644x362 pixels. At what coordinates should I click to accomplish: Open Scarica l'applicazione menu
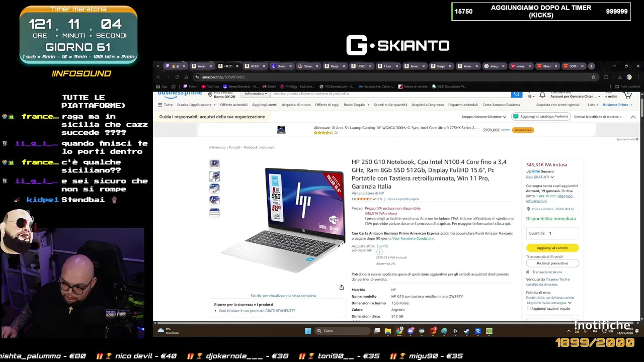pyautogui.click(x=196, y=105)
